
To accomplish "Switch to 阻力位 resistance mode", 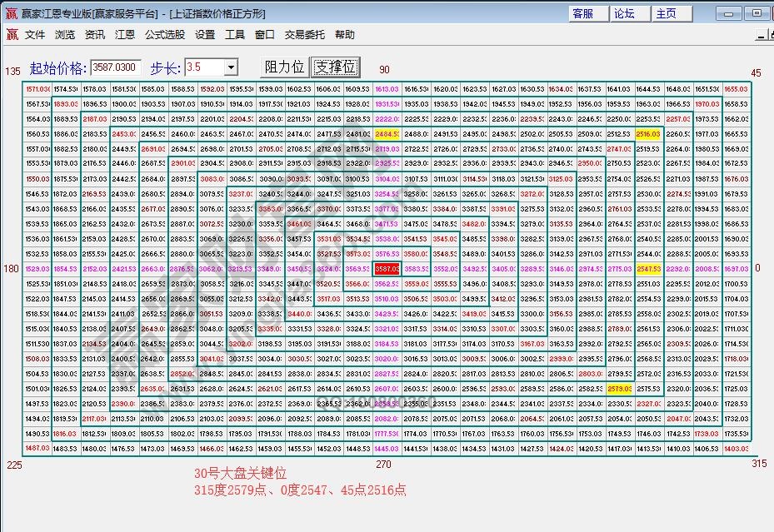I will [283, 66].
